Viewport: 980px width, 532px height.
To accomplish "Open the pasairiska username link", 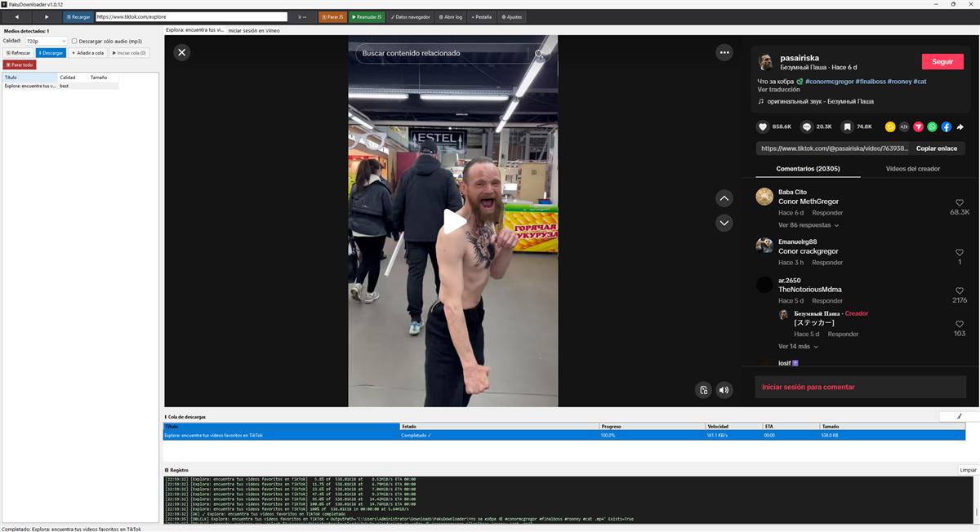I will click(x=800, y=59).
